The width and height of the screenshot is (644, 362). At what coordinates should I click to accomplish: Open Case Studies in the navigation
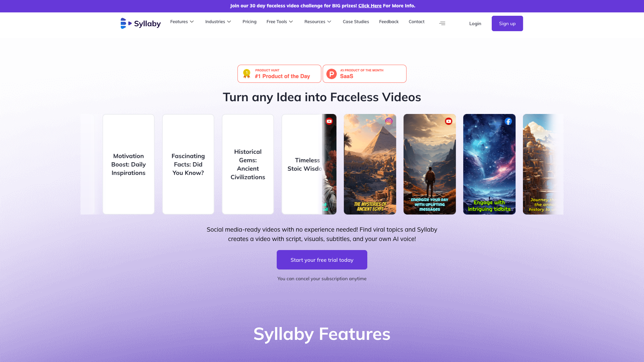(356, 22)
